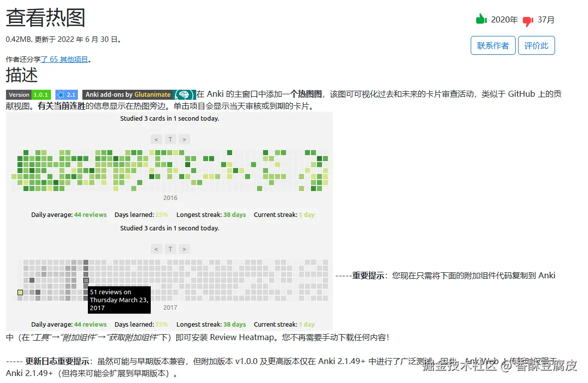Image resolution: width=588 pixels, height=383 pixels.
Task: Open the 联系作者 button
Action: coord(493,45)
